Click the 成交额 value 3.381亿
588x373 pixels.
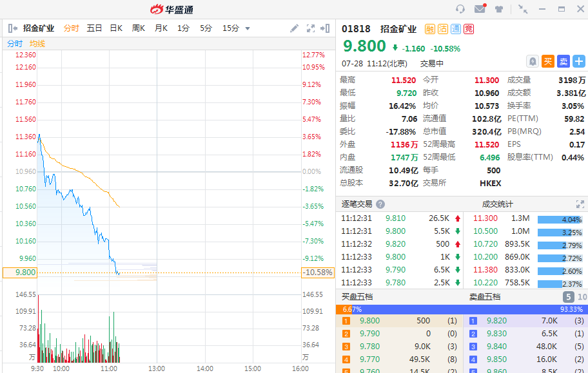coord(571,93)
